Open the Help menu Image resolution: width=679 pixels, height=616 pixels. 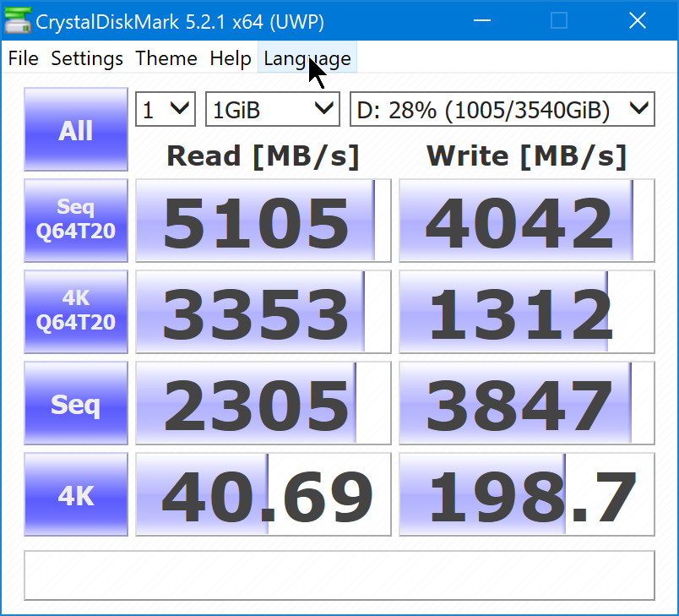(230, 58)
